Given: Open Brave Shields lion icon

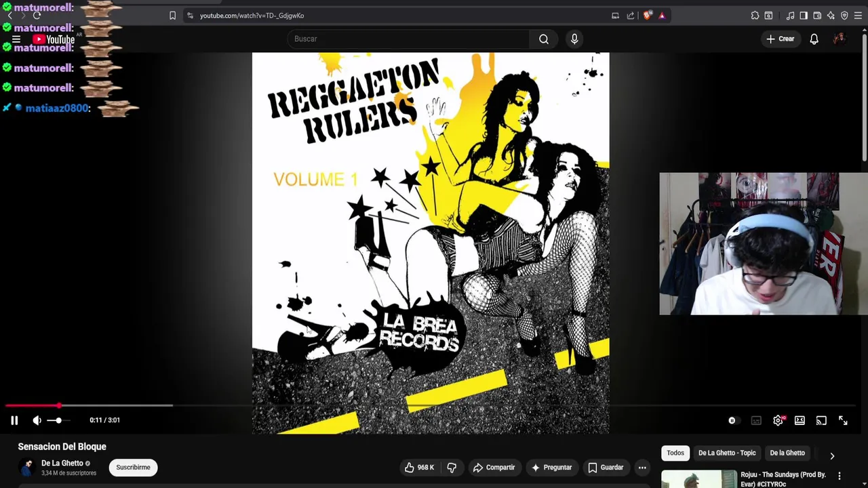Looking at the screenshot, I should (647, 16).
